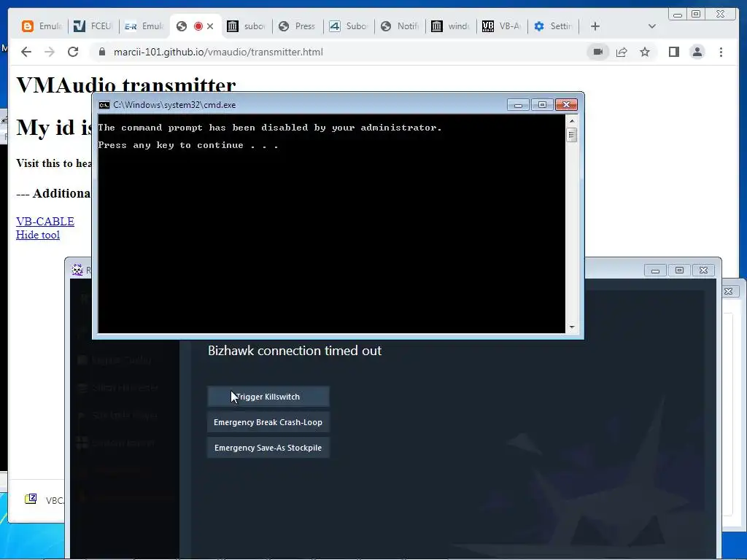747x560 pixels.
Task: Maximize the RTC window behind cmd
Action: [679, 271]
